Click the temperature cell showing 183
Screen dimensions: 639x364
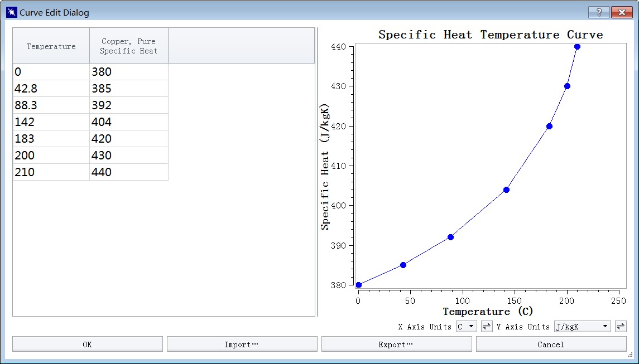click(x=51, y=139)
